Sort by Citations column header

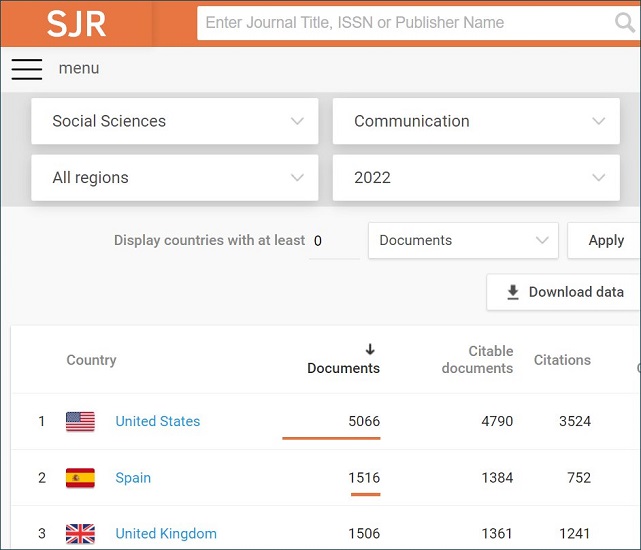point(562,360)
